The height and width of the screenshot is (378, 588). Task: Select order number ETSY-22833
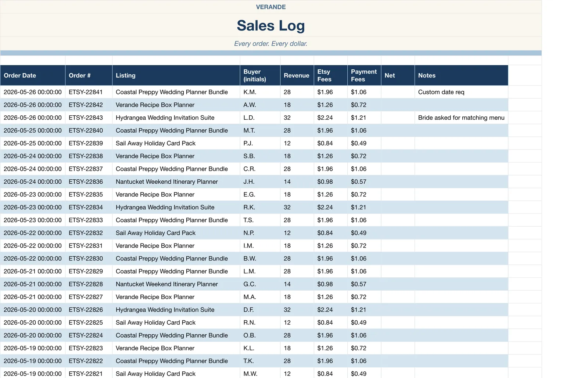click(x=89, y=220)
